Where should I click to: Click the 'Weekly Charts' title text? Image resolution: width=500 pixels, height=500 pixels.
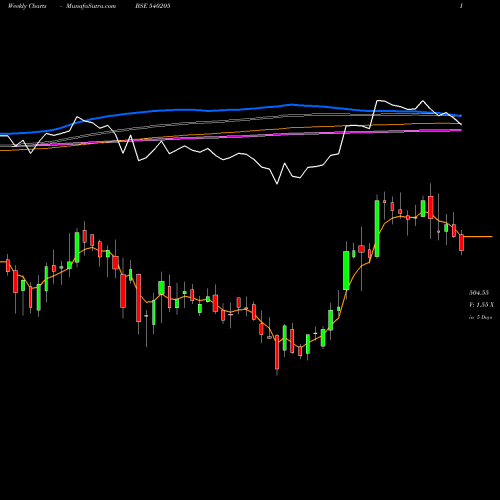27,6
